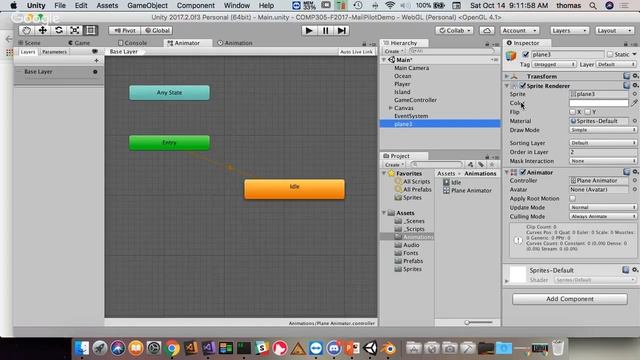Open Draw Mode dropdown

point(603,130)
